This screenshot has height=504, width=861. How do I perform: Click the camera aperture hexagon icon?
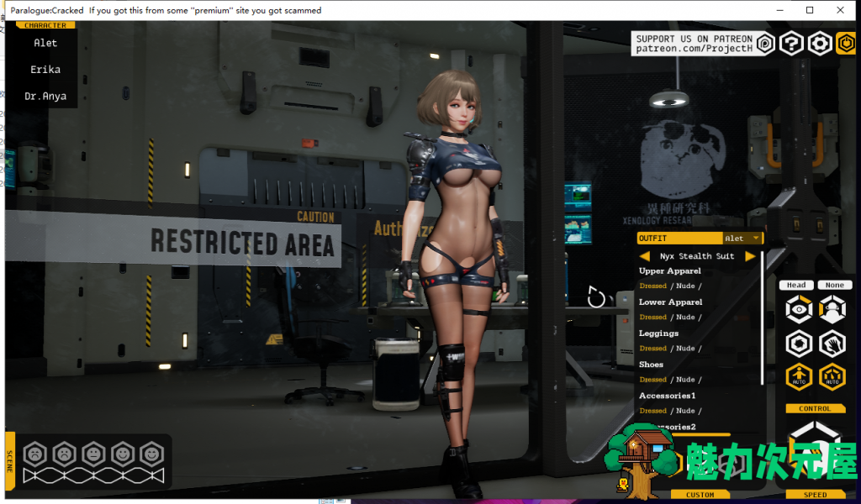pyautogui.click(x=799, y=344)
